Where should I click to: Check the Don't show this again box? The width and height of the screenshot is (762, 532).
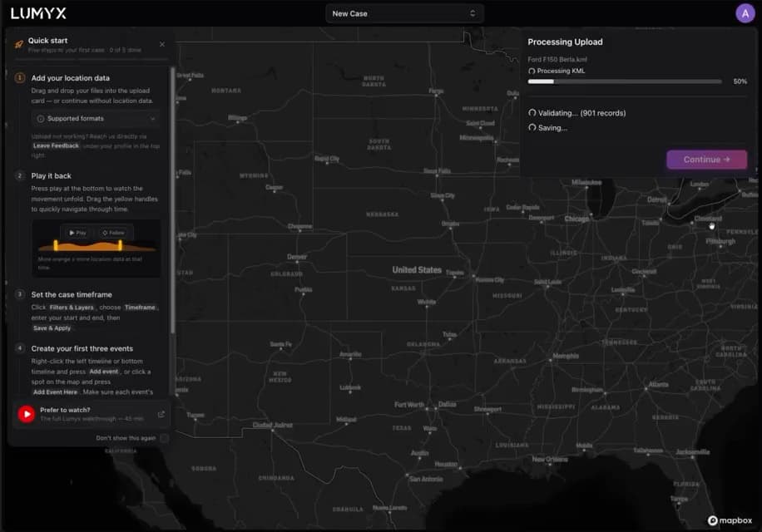coord(164,438)
